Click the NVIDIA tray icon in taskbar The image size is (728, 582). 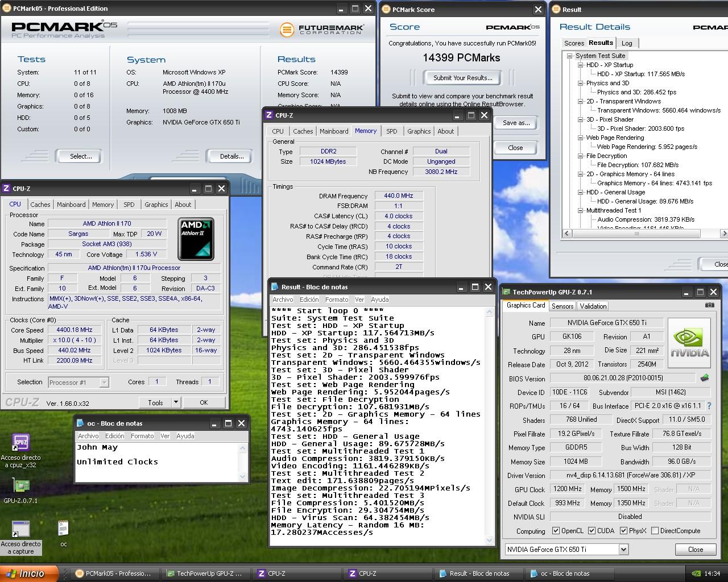click(695, 573)
